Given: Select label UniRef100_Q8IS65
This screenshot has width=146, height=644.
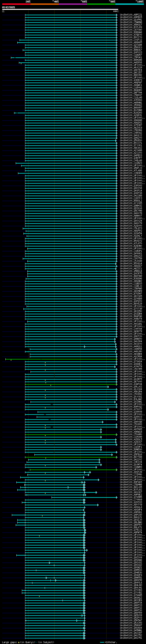Looking at the screenshot, I should (x=131, y=296).
